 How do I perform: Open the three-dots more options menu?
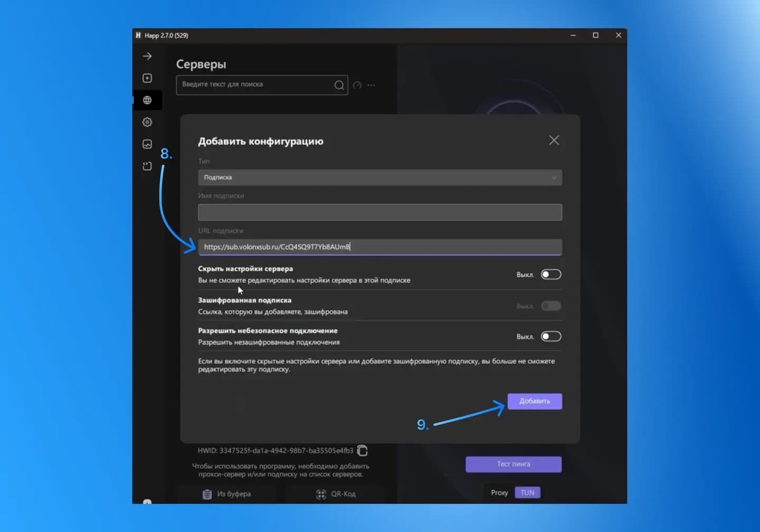(x=372, y=85)
